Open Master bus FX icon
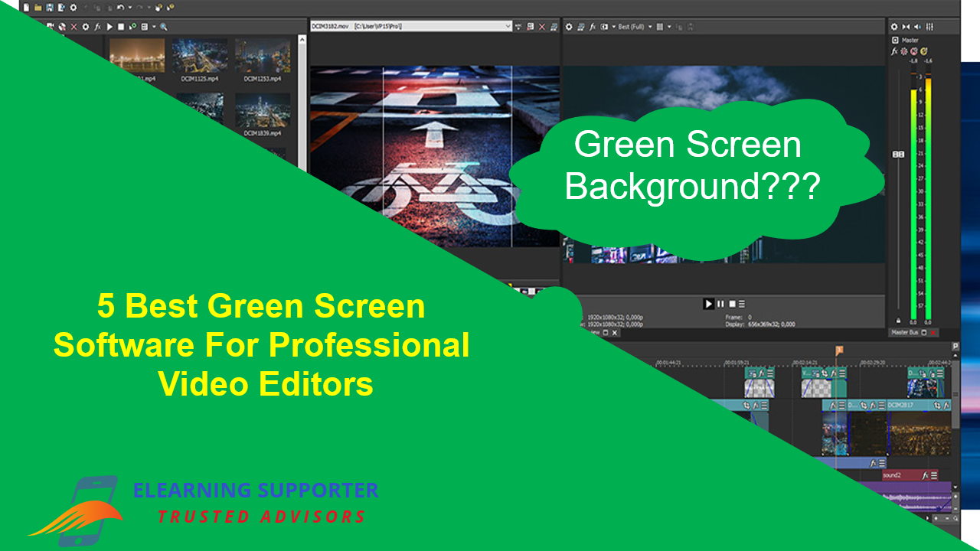980x551 pixels. point(894,51)
